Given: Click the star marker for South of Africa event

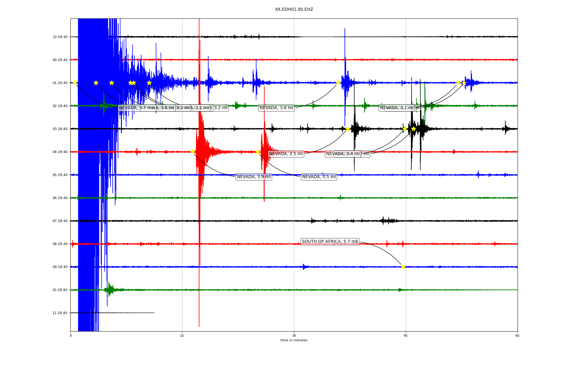Looking at the screenshot, I should coord(403,267).
